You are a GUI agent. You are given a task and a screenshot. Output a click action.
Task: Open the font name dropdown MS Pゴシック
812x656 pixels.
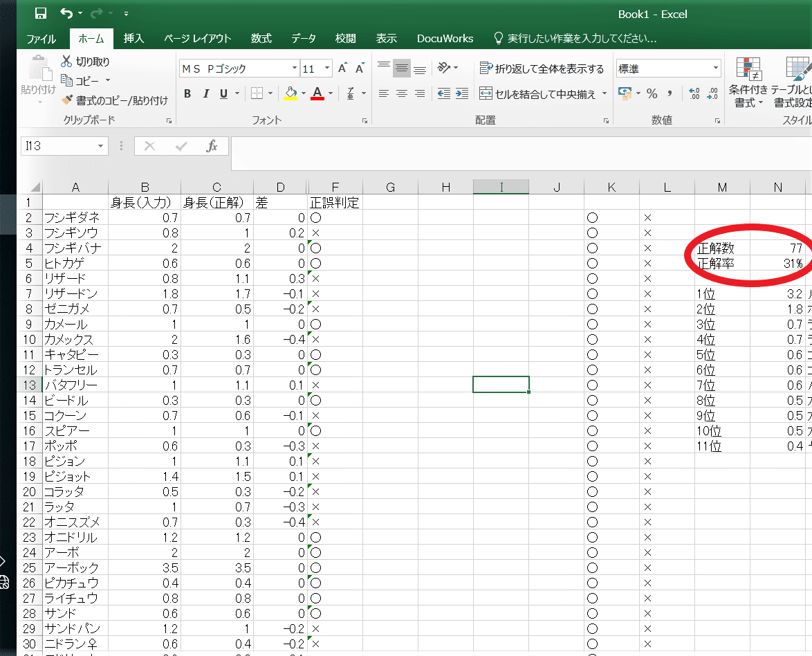(294, 68)
